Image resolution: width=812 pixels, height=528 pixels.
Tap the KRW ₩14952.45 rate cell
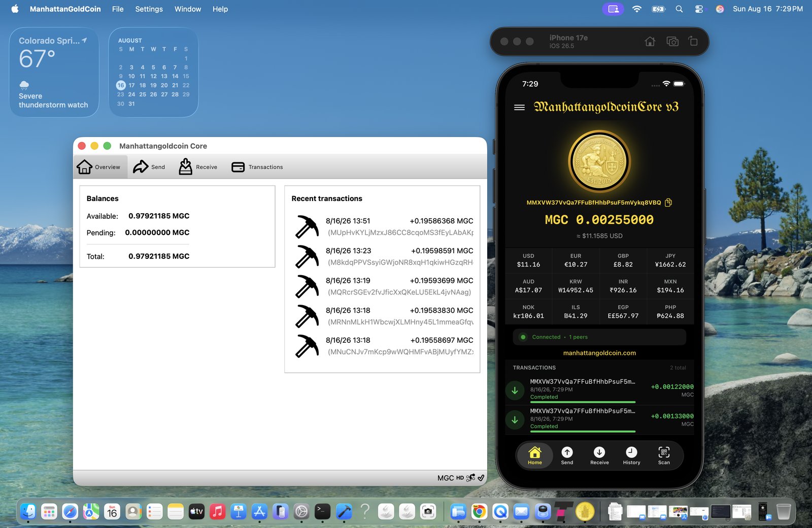576,286
